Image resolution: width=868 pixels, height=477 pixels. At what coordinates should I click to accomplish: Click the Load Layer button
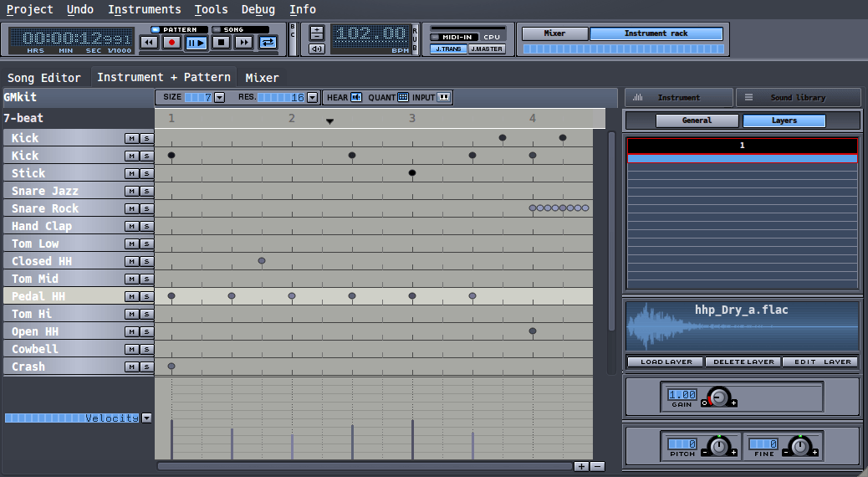[x=665, y=362]
